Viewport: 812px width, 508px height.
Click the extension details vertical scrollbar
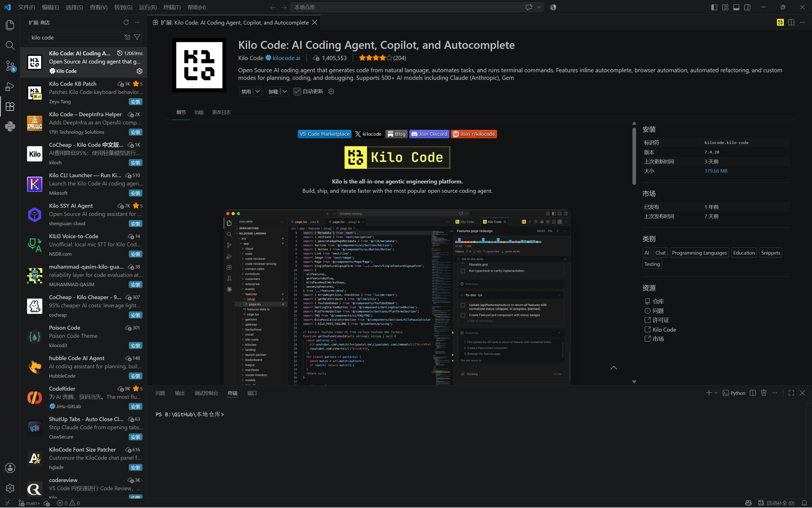[x=634, y=156]
